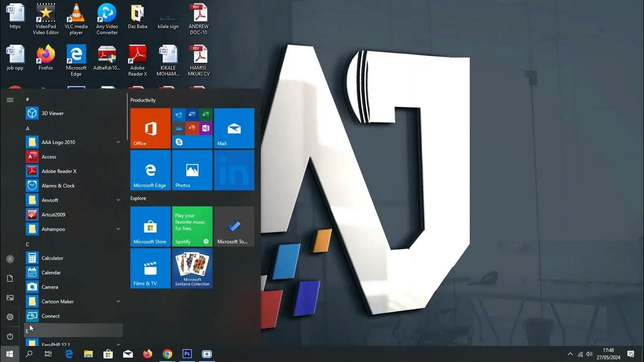Image resolution: width=644 pixels, height=362 pixels.
Task: Open Settings gear in Start menu sidebar
Action: point(10,317)
